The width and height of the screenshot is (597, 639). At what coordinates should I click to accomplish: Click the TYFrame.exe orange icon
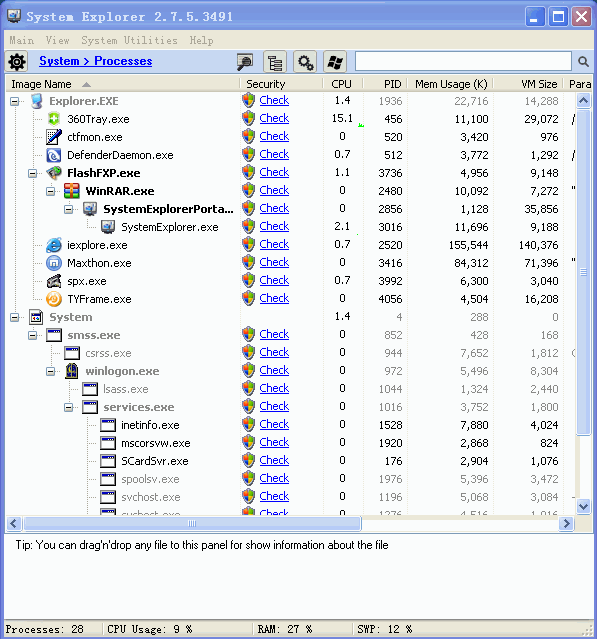(x=53, y=299)
